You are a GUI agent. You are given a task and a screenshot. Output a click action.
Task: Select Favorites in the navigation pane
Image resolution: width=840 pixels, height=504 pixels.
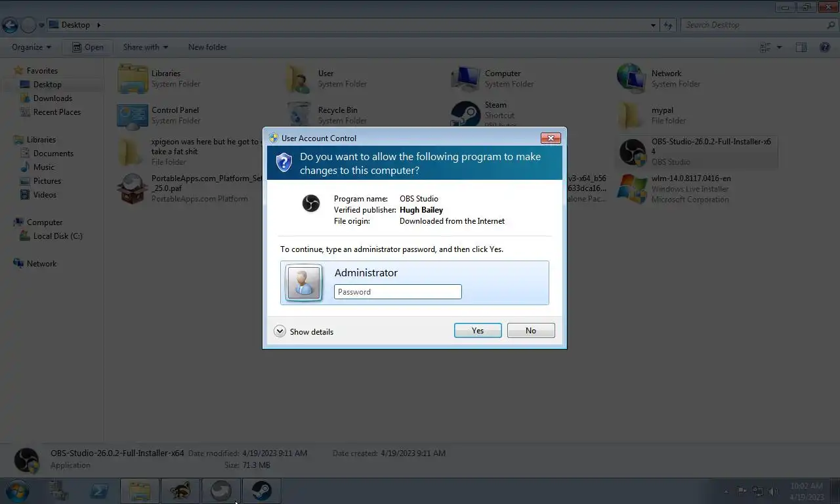point(42,71)
